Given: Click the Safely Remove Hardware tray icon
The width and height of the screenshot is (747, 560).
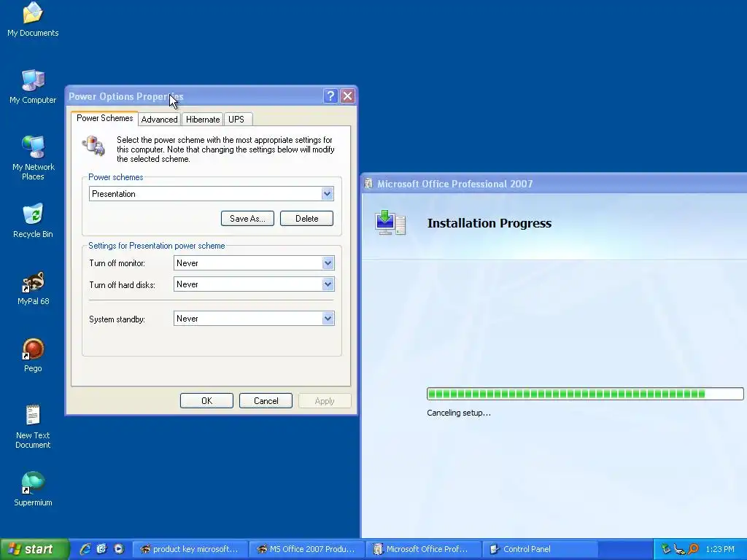Looking at the screenshot, I should pos(665,549).
